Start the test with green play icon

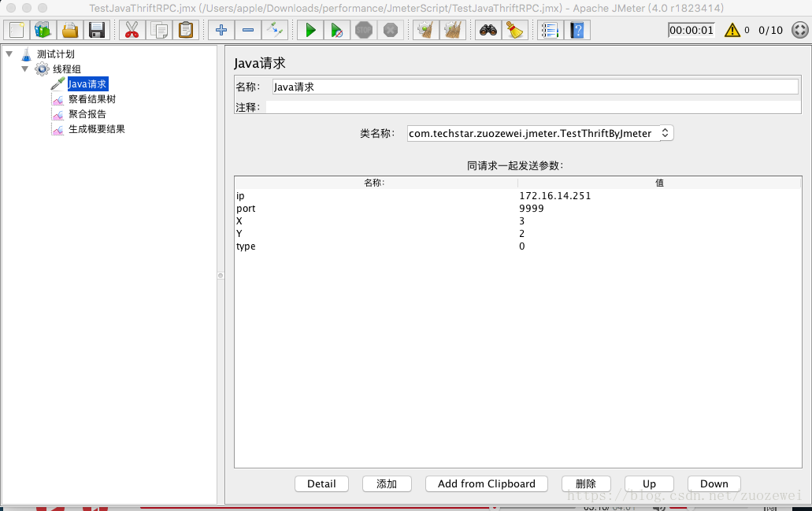pyautogui.click(x=310, y=30)
